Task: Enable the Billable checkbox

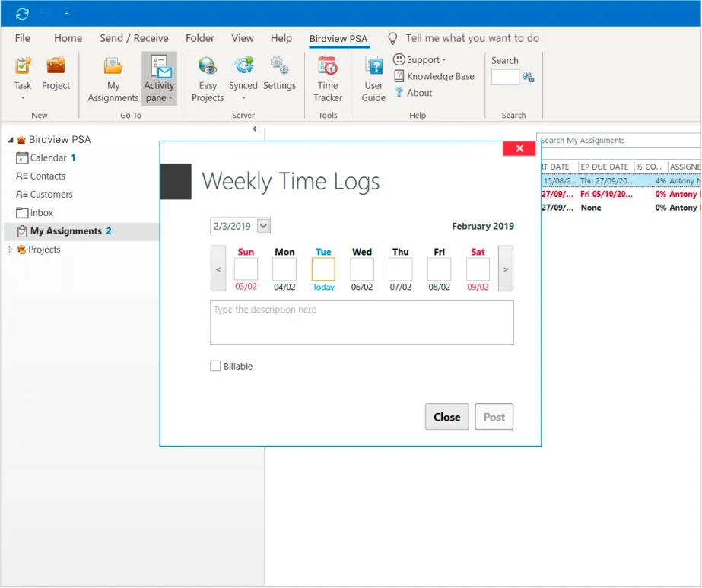Action: pos(215,367)
